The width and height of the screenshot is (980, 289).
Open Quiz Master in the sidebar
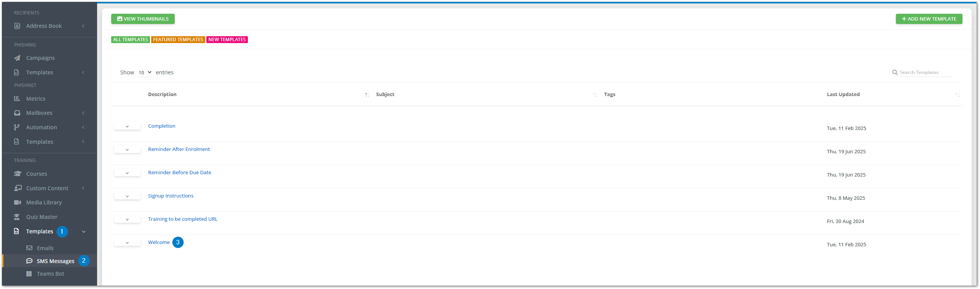click(x=42, y=217)
